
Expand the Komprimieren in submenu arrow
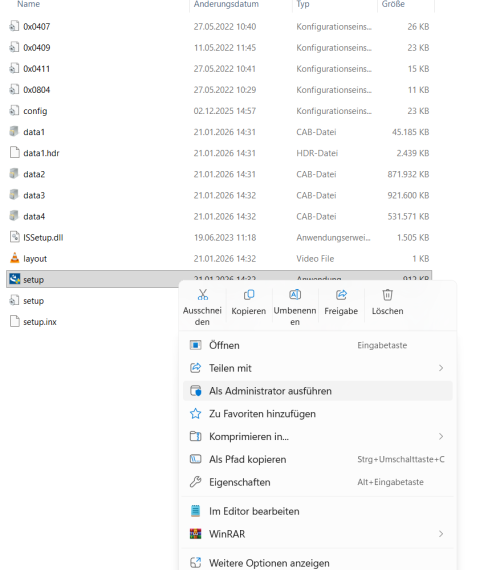[x=441, y=436]
